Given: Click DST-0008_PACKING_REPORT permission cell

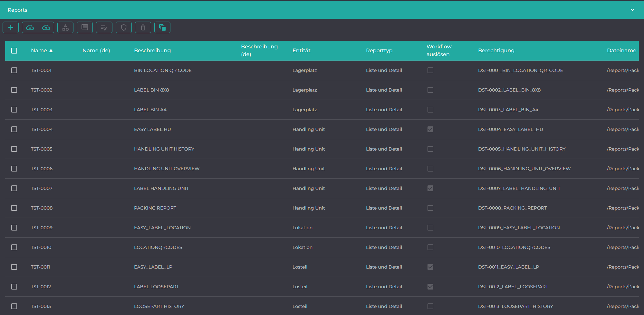Looking at the screenshot, I should pyautogui.click(x=512, y=208).
